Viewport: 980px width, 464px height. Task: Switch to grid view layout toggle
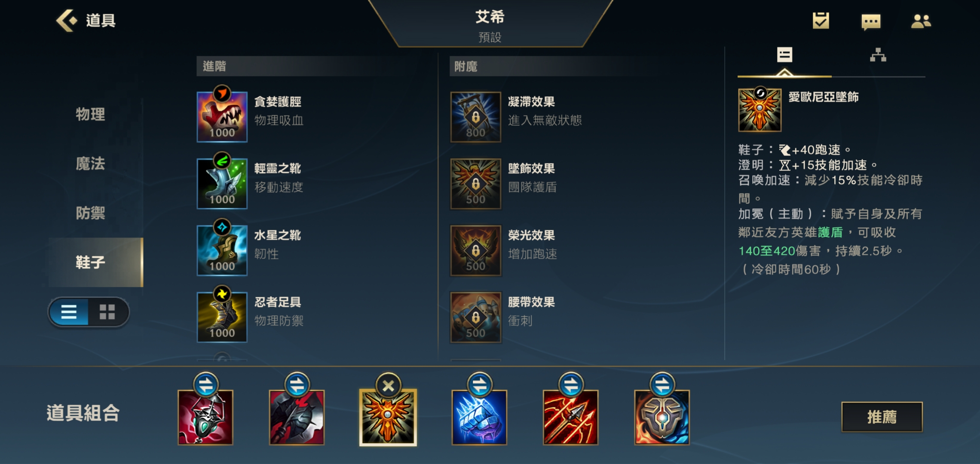[x=107, y=312]
